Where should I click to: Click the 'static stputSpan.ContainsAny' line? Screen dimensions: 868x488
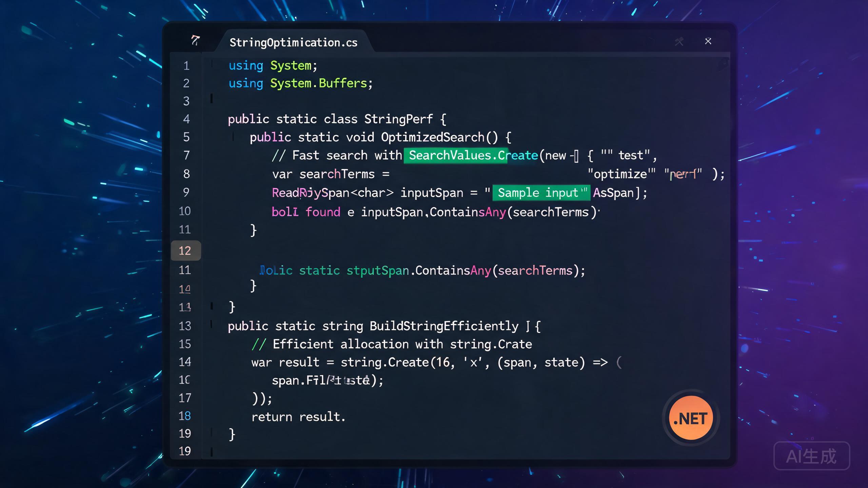click(422, 270)
